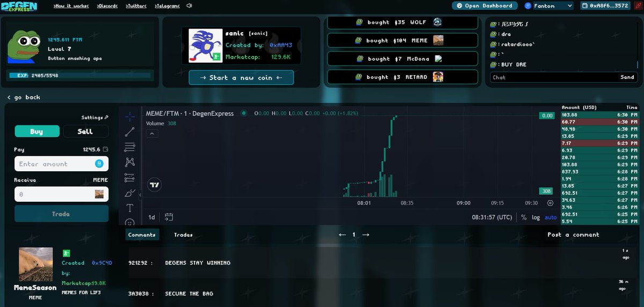Image resolution: width=644 pixels, height=307 pixels.
Task: Switch to the Trades tab
Action: click(184, 235)
